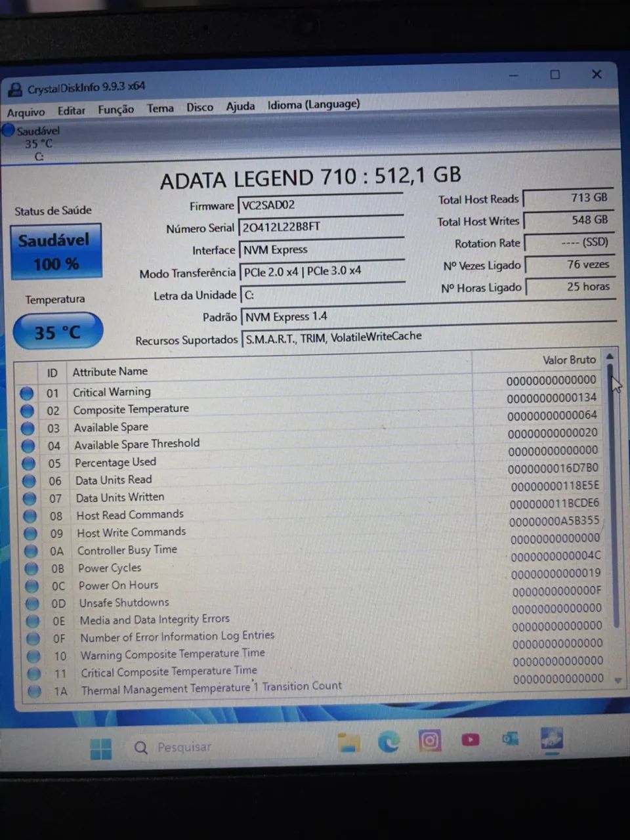Open Microsoft Edge from the taskbar

(x=388, y=742)
